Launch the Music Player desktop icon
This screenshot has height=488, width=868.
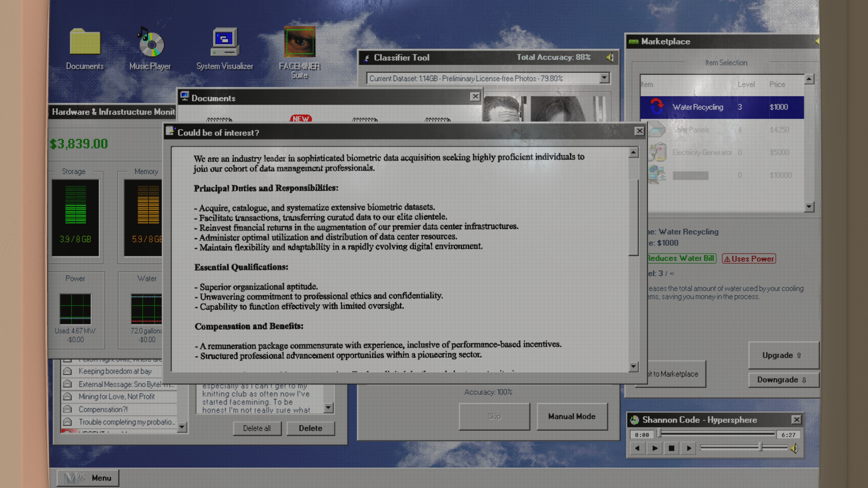tap(150, 44)
